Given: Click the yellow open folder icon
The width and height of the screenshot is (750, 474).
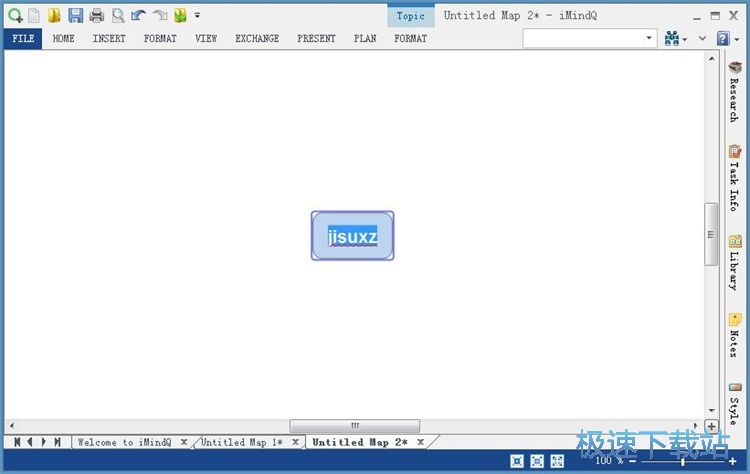Looking at the screenshot, I should [x=54, y=16].
